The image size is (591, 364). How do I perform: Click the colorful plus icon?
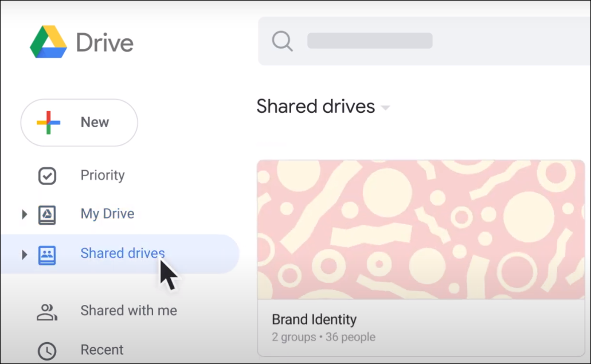coord(49,123)
